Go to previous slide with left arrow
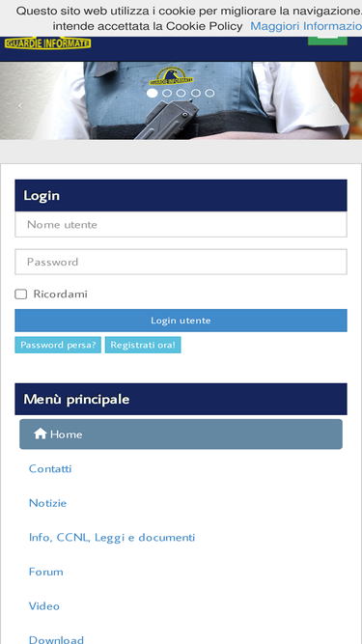The width and height of the screenshot is (362, 644). (19, 105)
